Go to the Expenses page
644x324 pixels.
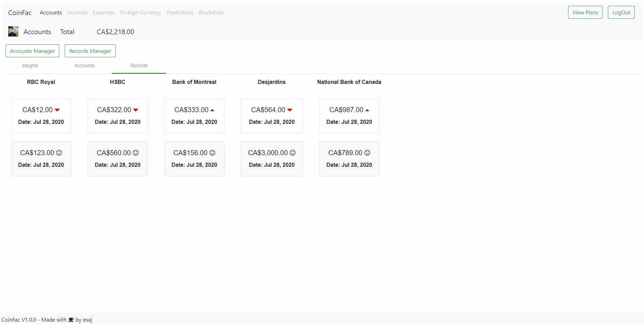click(104, 13)
